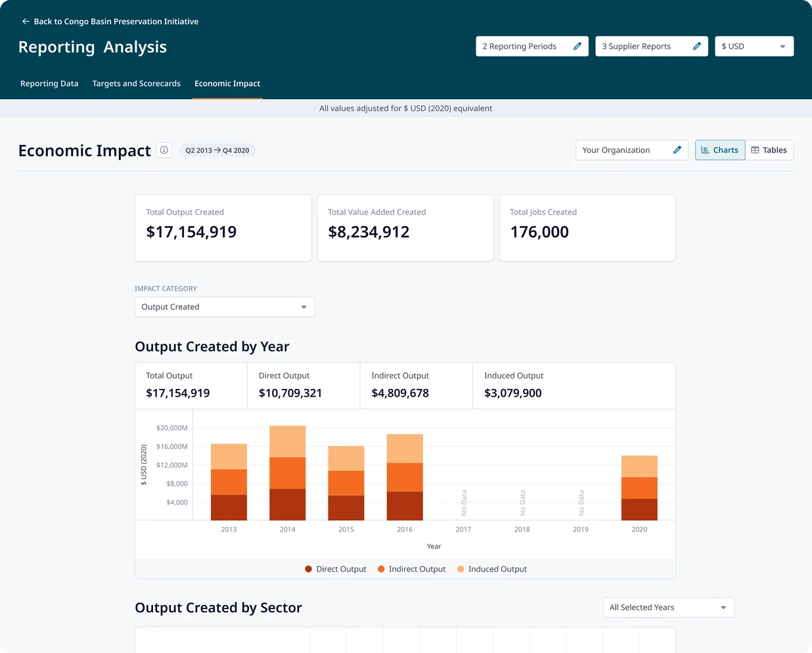The image size is (812, 653).
Task: Click the back arrow icon to Congo Basin
Action: 26,22
